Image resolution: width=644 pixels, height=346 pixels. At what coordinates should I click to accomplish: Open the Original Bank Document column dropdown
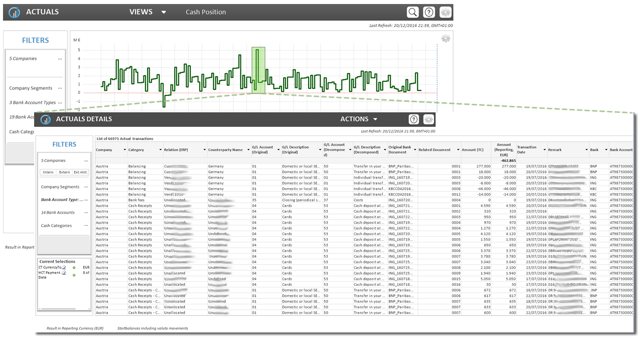(x=416, y=149)
